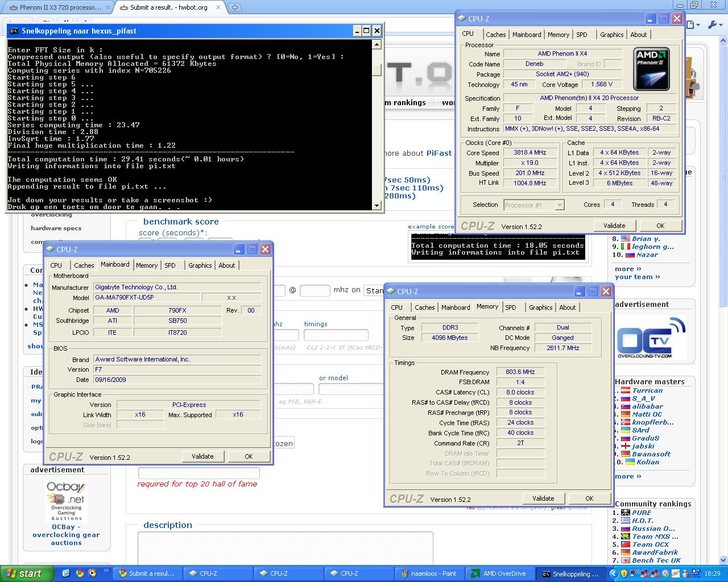
Task: Click the flag icon beside jabski
Action: pyautogui.click(x=625, y=446)
